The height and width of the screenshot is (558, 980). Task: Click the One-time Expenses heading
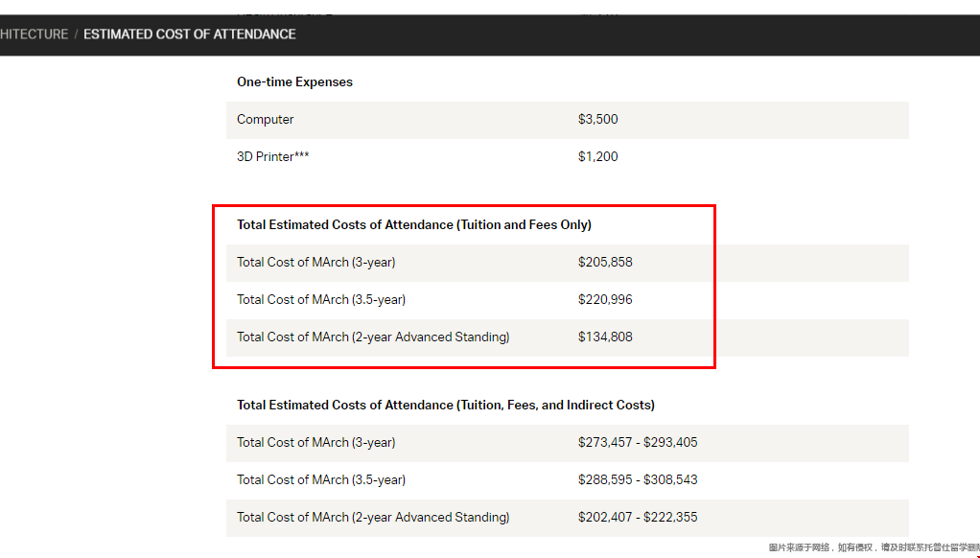pyautogui.click(x=294, y=82)
